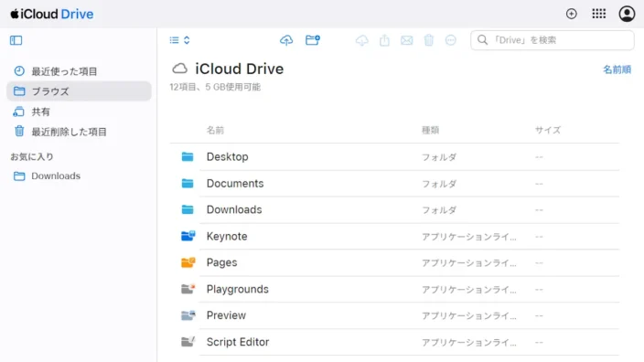Click the Keynote library folder icon
The image size is (644, 362).
click(x=188, y=236)
